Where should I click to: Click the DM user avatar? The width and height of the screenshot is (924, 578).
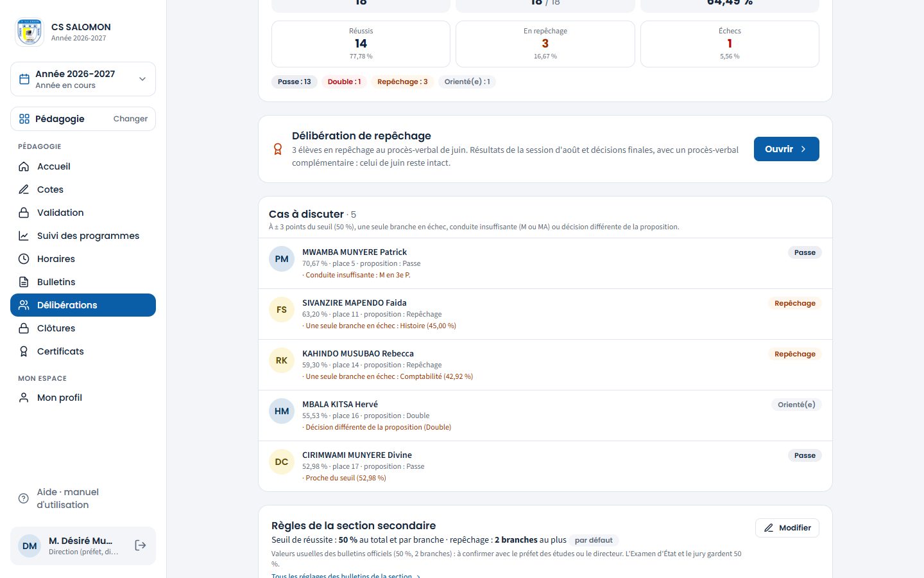click(30, 546)
